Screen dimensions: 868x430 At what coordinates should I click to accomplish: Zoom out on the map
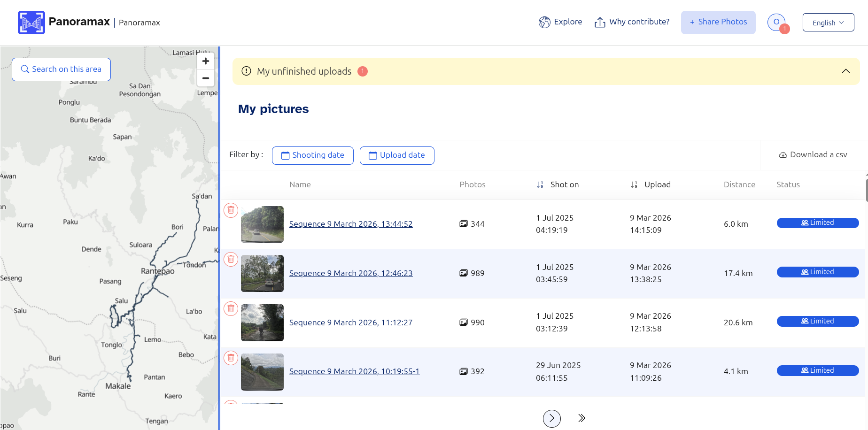[x=206, y=78]
